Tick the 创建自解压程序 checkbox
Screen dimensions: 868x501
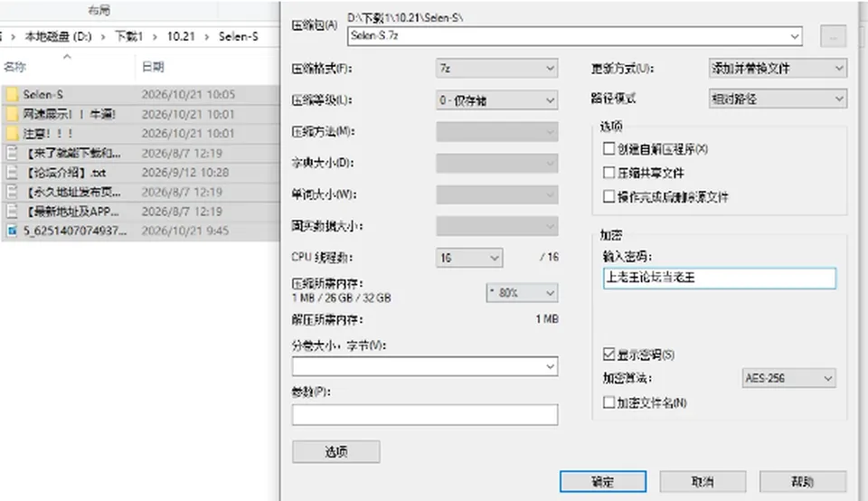point(609,148)
